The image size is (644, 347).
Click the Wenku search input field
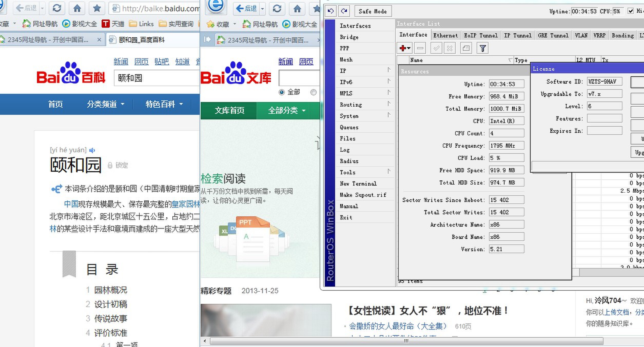pyautogui.click(x=299, y=78)
